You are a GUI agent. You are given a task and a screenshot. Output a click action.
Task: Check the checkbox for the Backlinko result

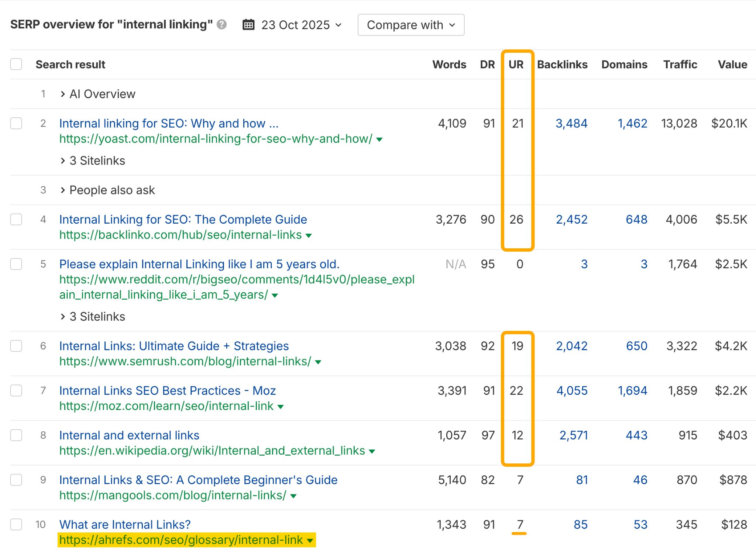[16, 219]
